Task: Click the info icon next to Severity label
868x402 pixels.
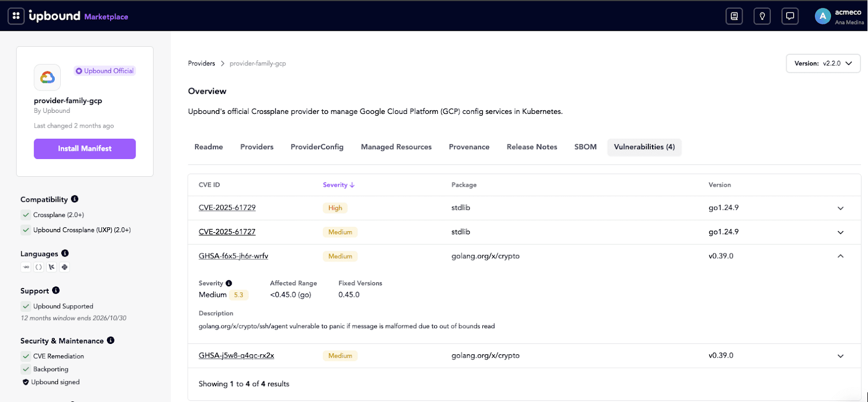Action: tap(229, 283)
